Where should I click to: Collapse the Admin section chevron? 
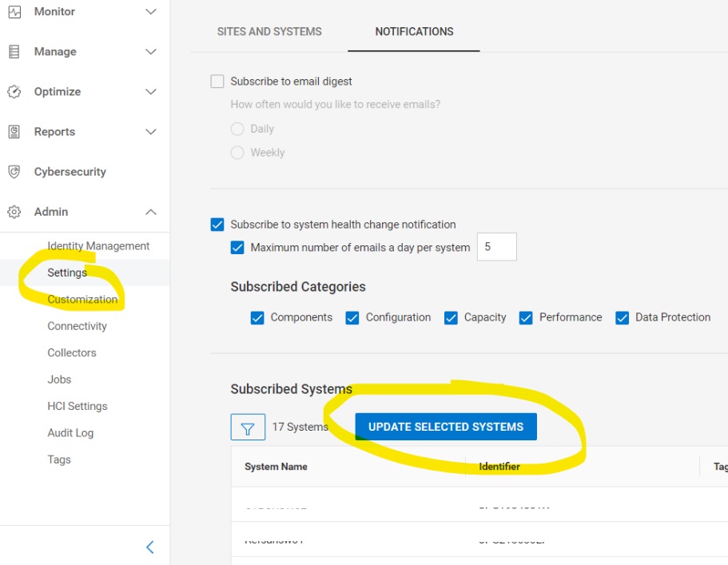click(x=151, y=212)
